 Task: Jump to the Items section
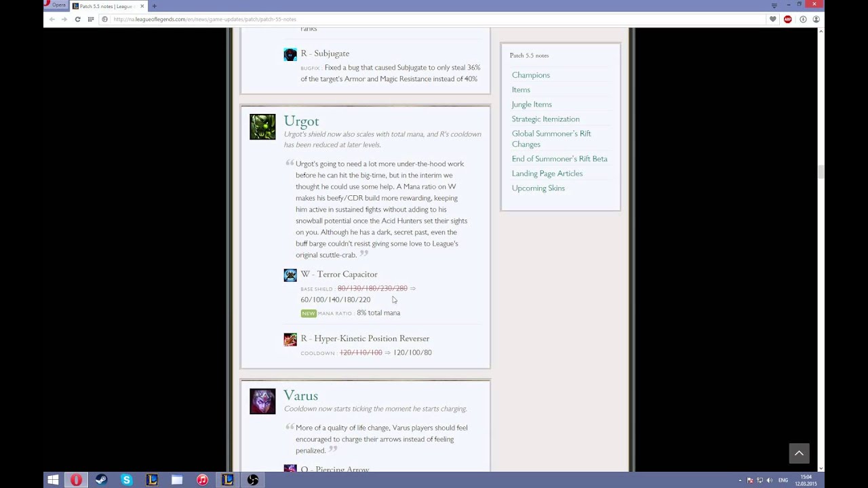coord(521,89)
